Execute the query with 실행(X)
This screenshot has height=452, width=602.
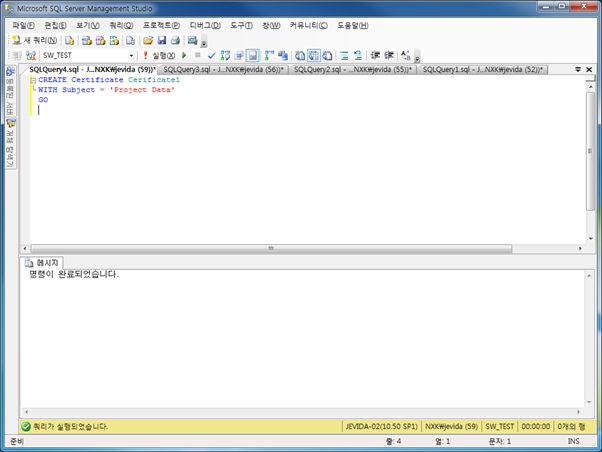159,56
